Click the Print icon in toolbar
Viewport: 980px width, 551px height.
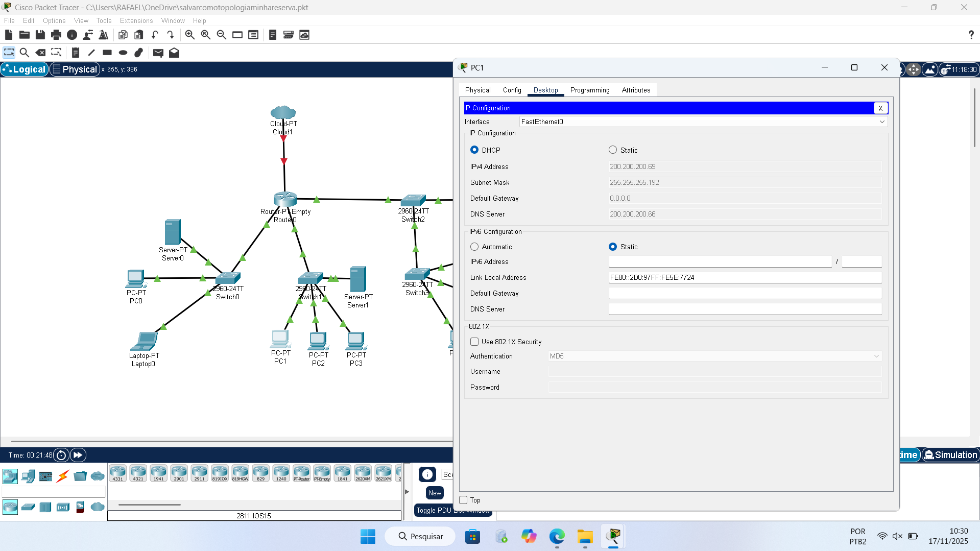coord(56,35)
